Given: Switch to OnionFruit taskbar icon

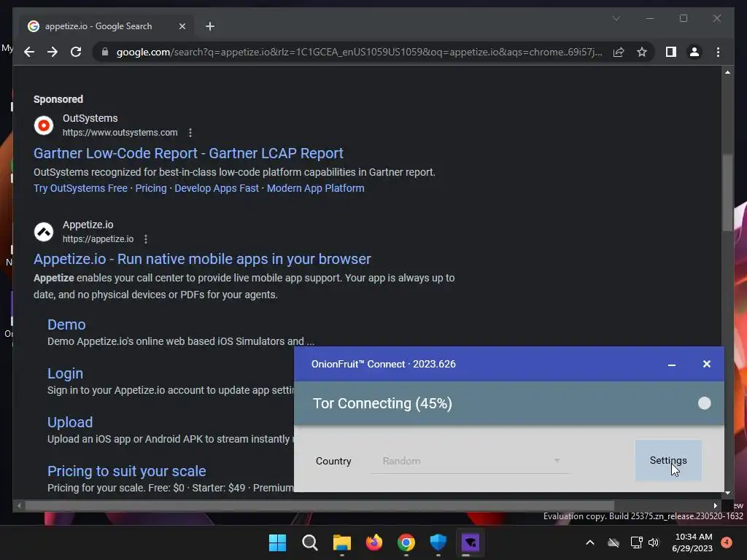Looking at the screenshot, I should pos(471,542).
